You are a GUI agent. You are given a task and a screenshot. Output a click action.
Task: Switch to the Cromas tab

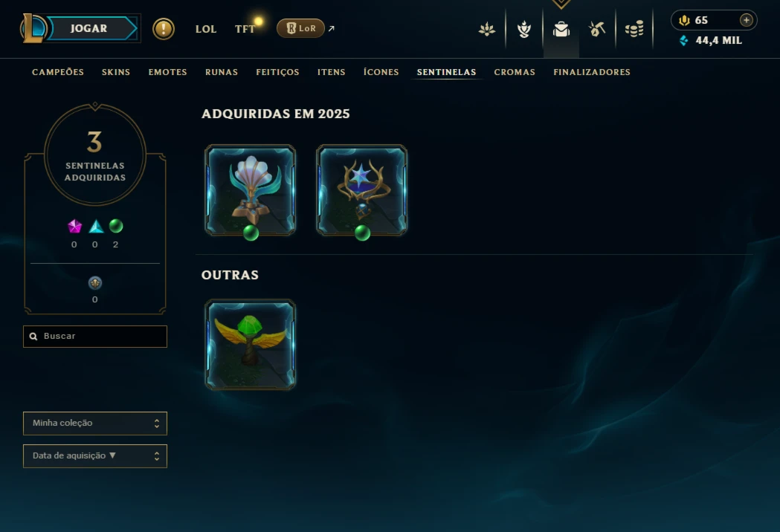coord(515,72)
